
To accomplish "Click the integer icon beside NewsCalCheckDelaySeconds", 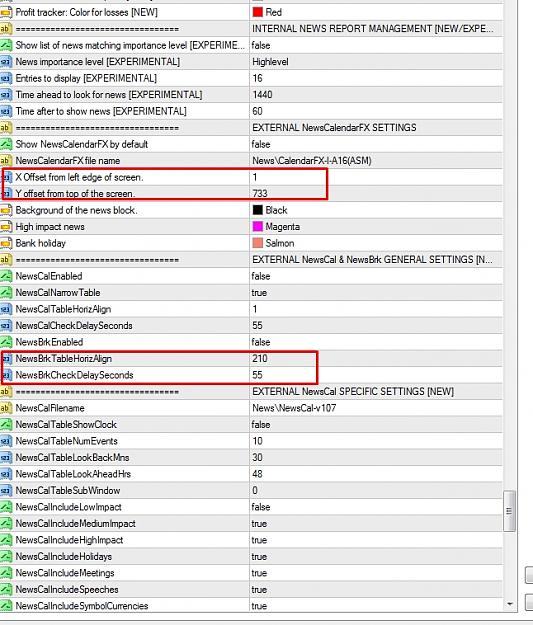I will (6, 326).
